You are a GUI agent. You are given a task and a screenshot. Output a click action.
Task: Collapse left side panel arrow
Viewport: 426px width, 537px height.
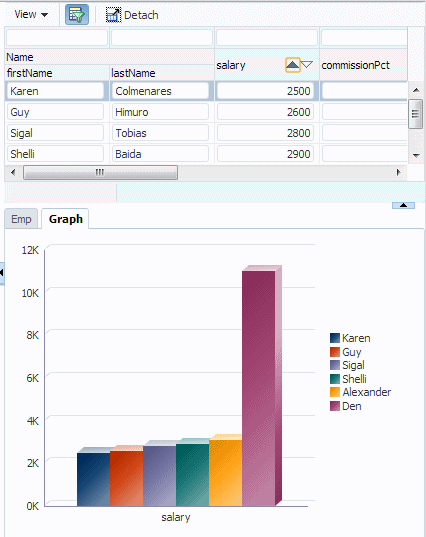pos(2,273)
